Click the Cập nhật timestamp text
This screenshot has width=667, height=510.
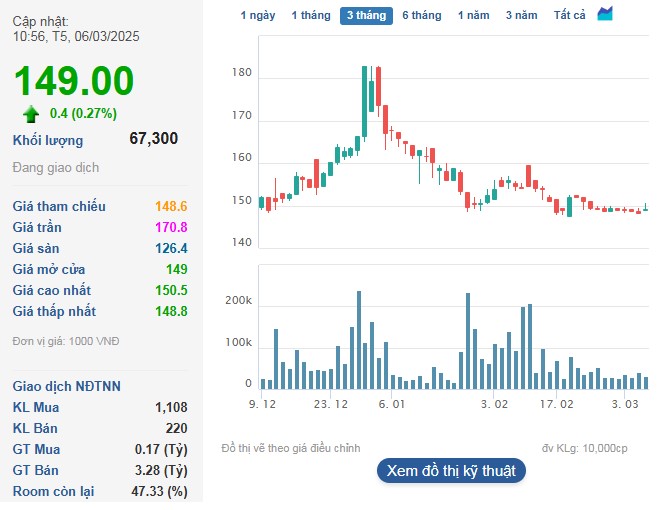(x=76, y=27)
